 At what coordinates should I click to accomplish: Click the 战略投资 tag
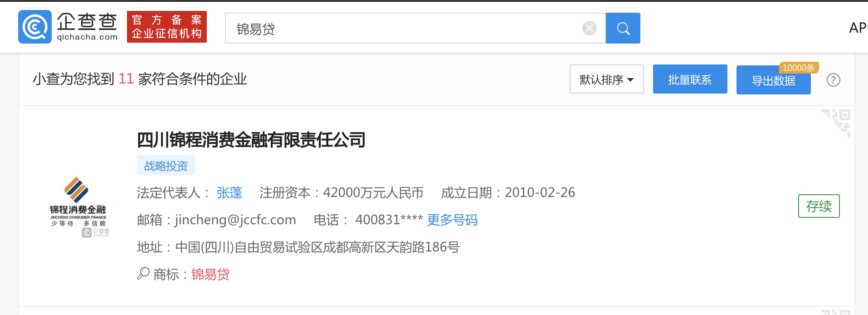tap(166, 166)
